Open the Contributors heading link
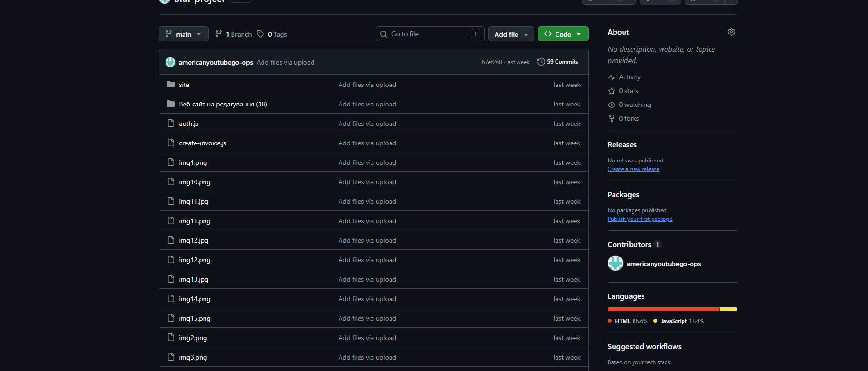Image resolution: width=868 pixels, height=371 pixels. click(x=634, y=244)
